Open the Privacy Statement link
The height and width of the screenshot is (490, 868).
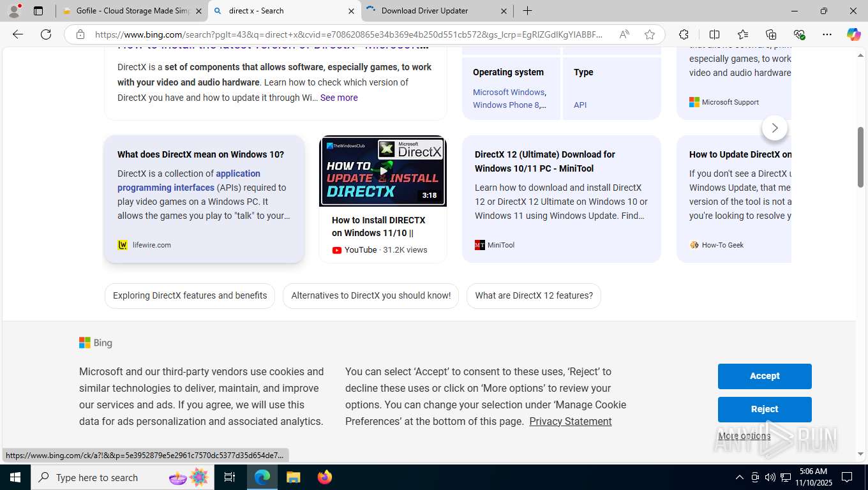pos(571,421)
